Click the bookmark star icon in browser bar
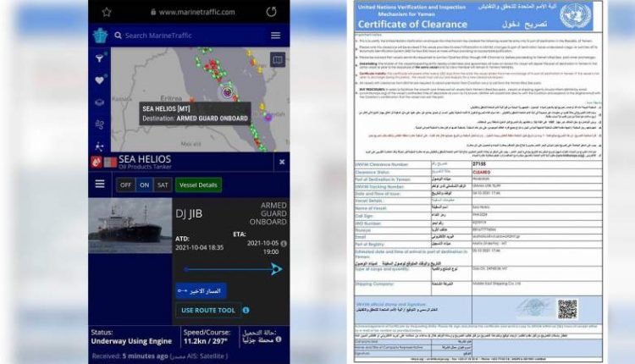The height and width of the screenshot is (364, 635). (x=107, y=12)
